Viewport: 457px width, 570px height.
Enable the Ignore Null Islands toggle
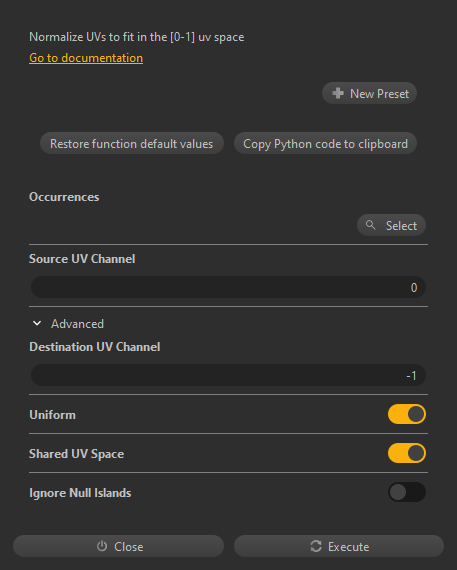tap(406, 492)
